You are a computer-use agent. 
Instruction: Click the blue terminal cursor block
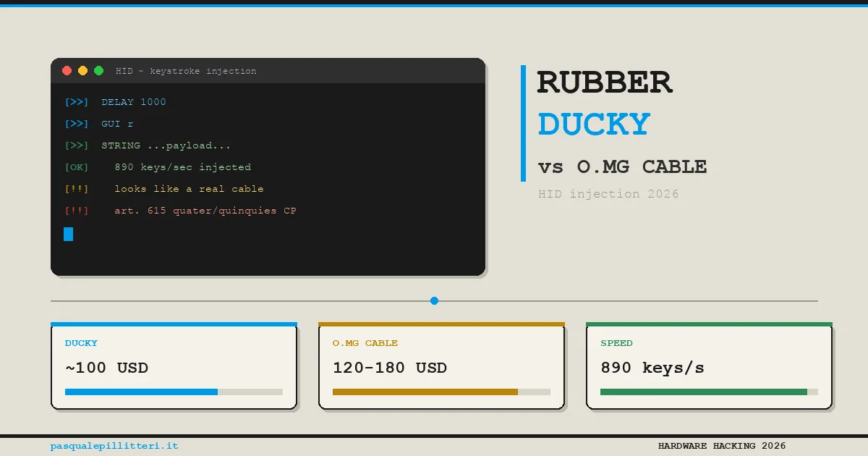(69, 234)
